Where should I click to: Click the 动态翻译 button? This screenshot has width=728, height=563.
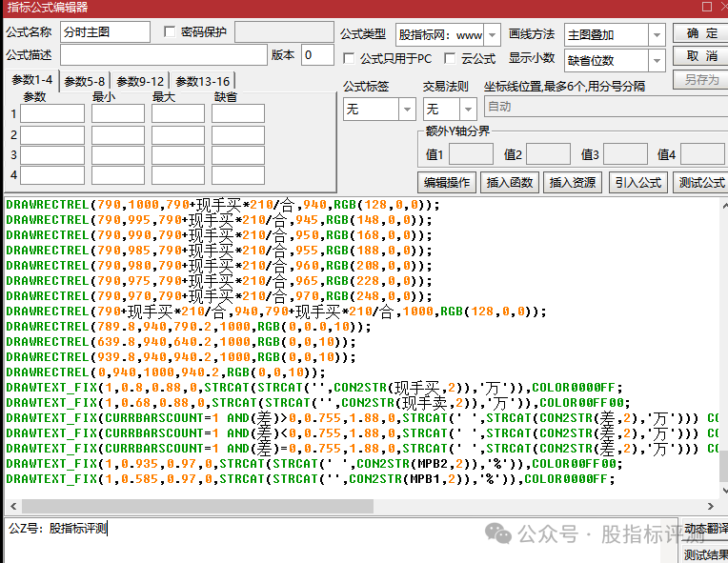coord(704,529)
